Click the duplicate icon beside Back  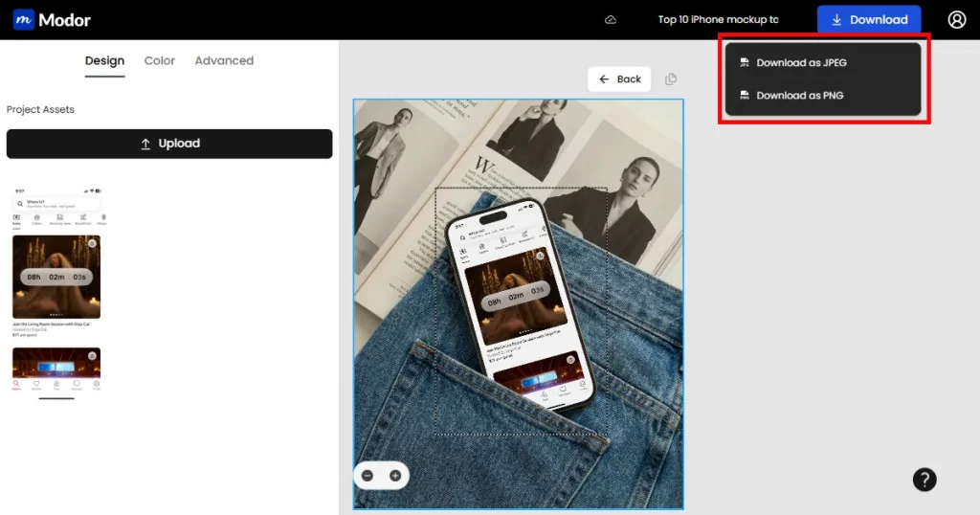tap(671, 79)
